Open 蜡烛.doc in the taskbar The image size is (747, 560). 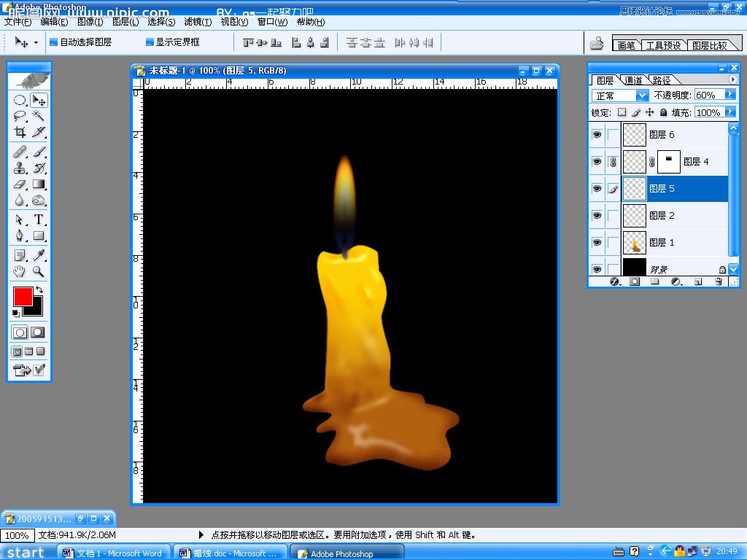(x=230, y=553)
